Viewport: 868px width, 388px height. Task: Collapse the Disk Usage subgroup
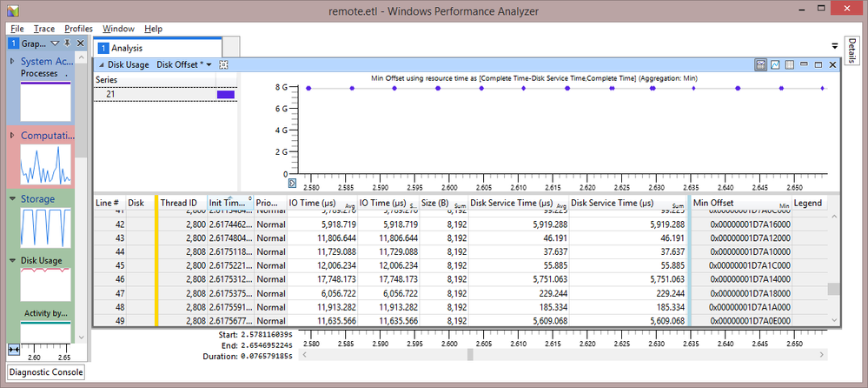13,260
